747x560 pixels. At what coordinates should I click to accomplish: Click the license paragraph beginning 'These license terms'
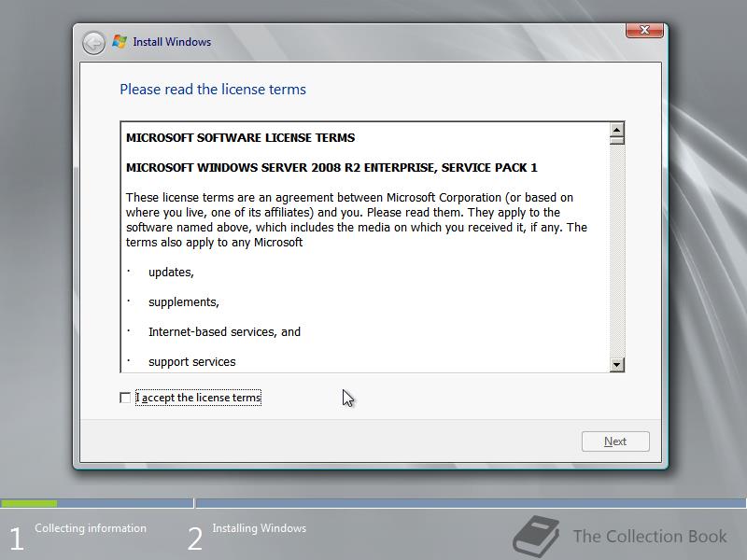tap(357, 220)
